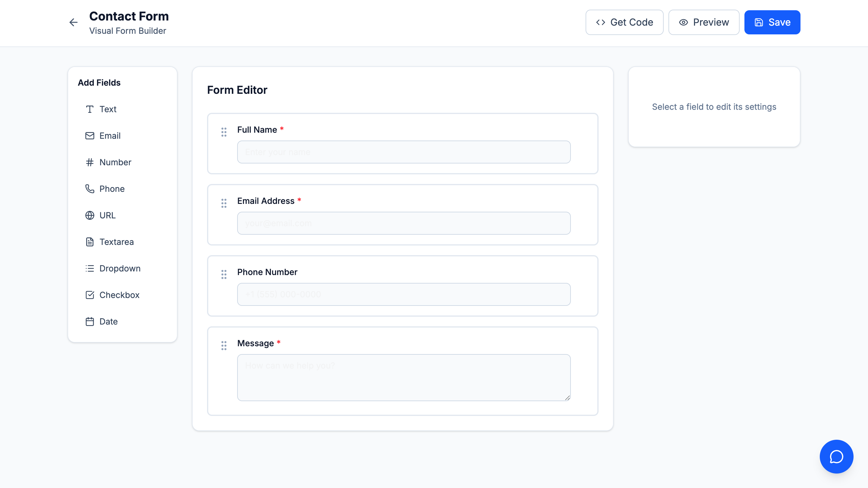This screenshot has height=488, width=868.
Task: Save the Contact Form
Action: point(772,22)
